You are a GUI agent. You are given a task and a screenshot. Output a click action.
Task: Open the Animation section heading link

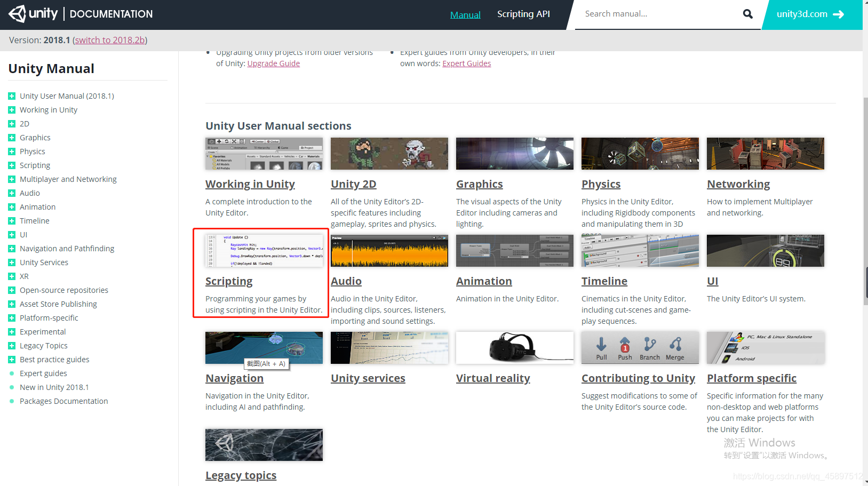point(484,281)
